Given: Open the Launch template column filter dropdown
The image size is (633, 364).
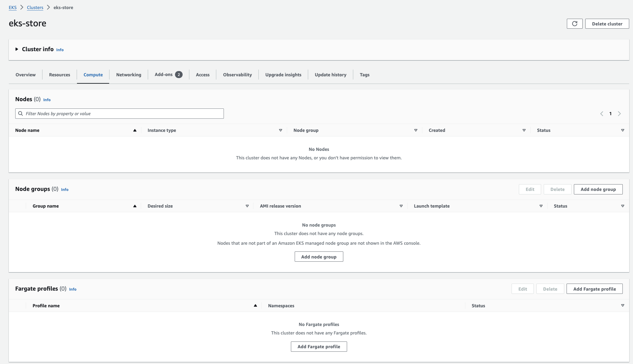Looking at the screenshot, I should pyautogui.click(x=541, y=206).
